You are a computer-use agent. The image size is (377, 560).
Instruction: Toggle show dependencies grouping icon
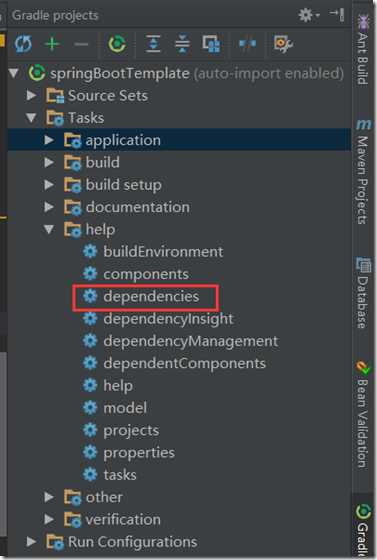pos(211,44)
